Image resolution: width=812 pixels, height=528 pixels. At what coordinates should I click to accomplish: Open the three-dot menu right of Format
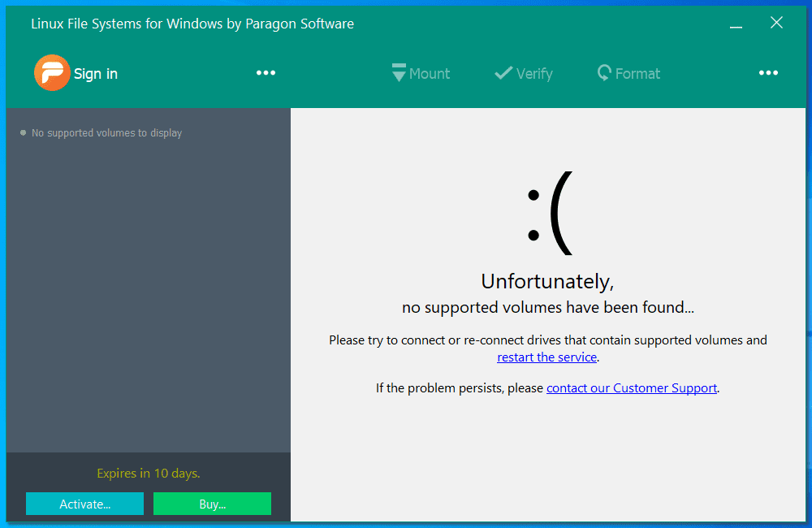pos(768,73)
